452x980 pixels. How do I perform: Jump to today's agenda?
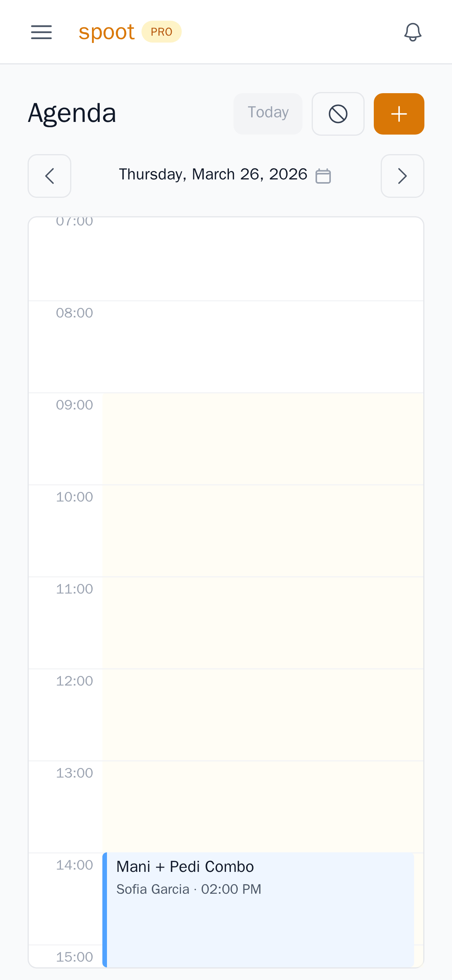pyautogui.click(x=268, y=113)
